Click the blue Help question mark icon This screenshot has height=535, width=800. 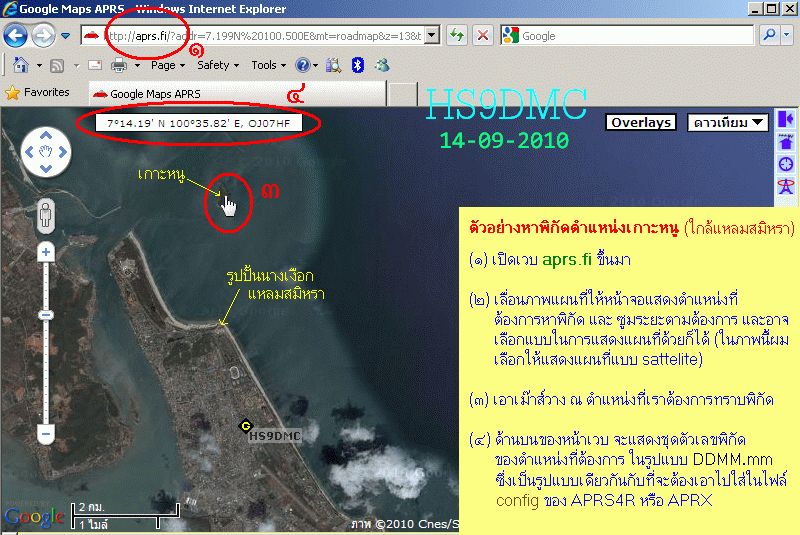(303, 65)
